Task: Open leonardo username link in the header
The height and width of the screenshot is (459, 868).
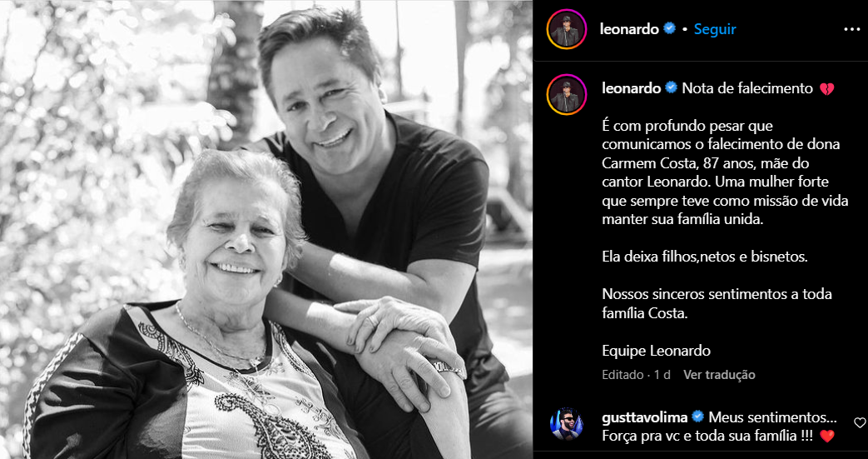Action: [x=629, y=29]
